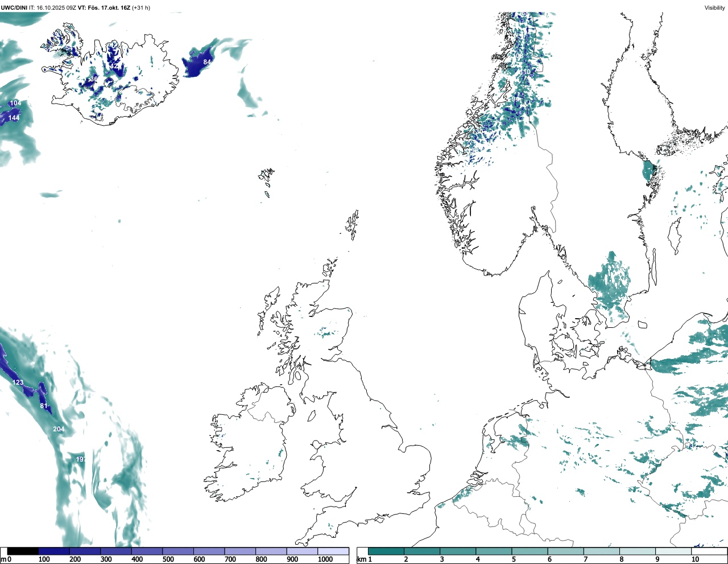Viewport: 728px width, 564px height.
Task: Click the 144 value label at left edge
Action: (14, 118)
